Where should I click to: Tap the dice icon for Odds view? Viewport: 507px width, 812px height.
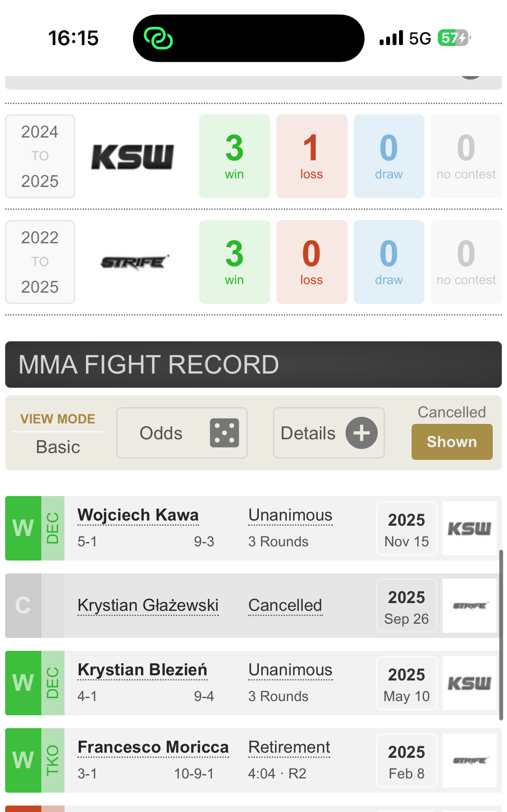[224, 433]
